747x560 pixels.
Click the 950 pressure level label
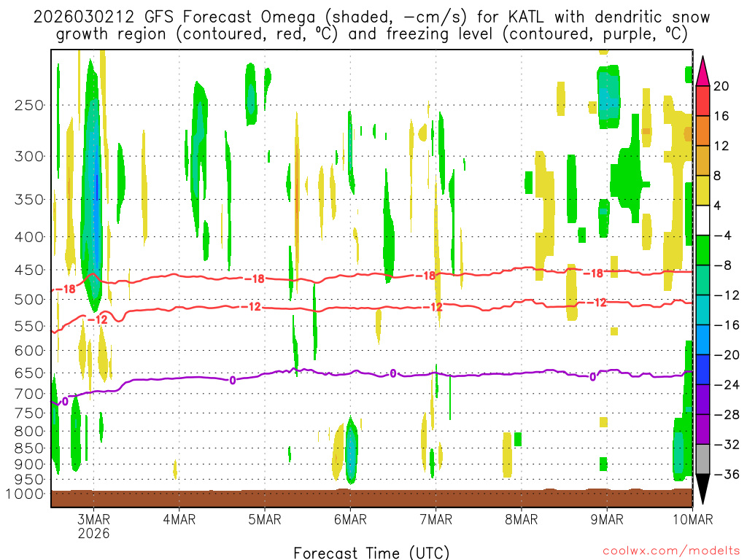pyautogui.click(x=29, y=480)
